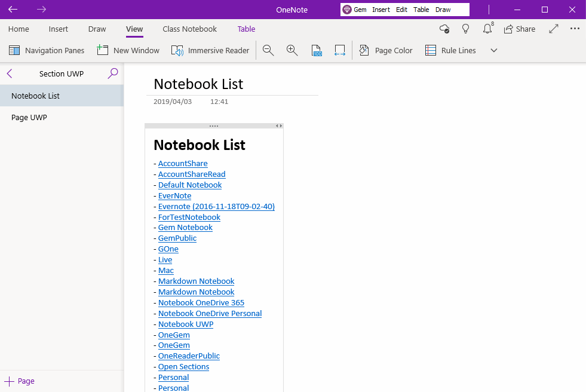
Task: Expand the Rule Lines dropdown chevron
Action: (493, 50)
